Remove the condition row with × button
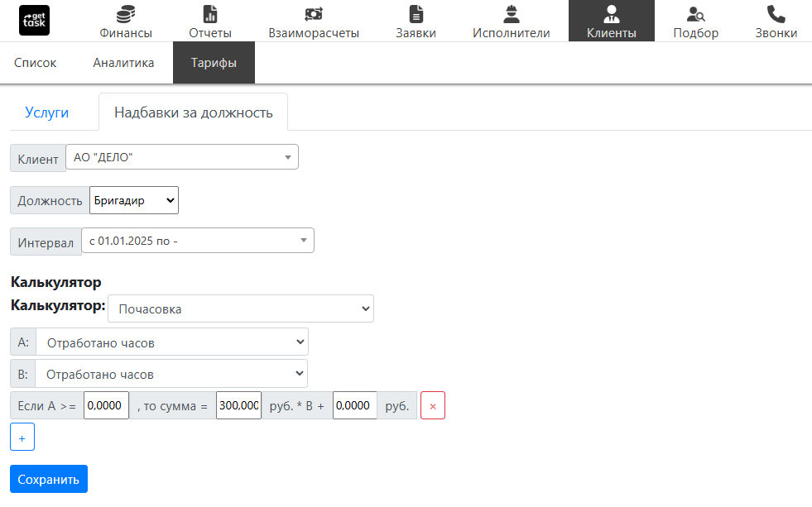 (x=433, y=406)
